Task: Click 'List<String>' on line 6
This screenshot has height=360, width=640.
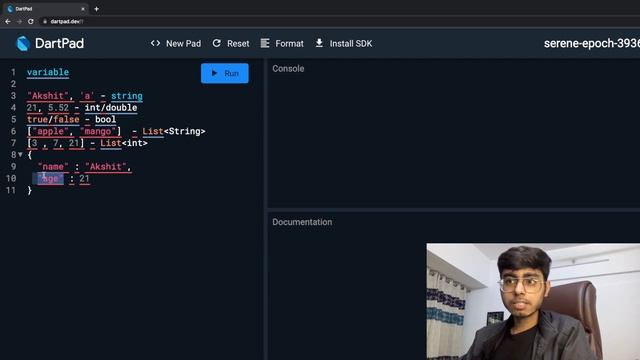Action: coord(174,131)
